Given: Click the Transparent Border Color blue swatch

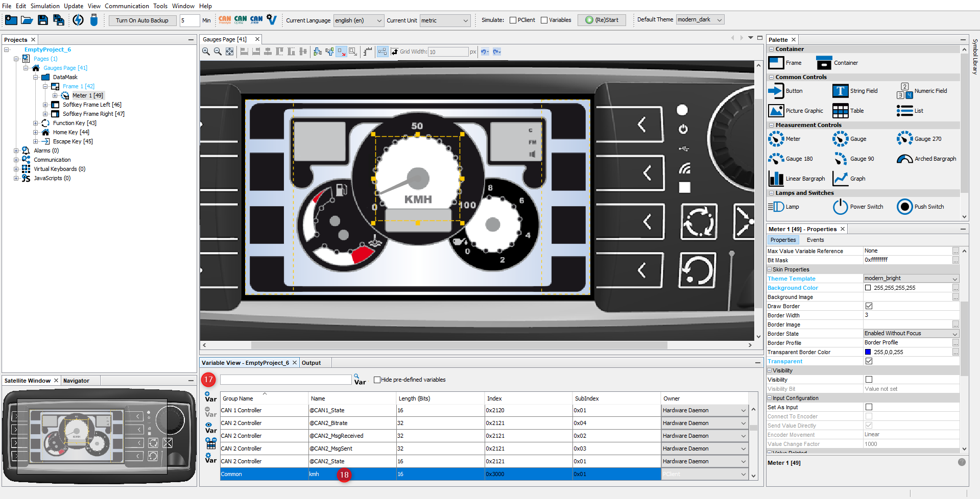Looking at the screenshot, I should (x=868, y=352).
